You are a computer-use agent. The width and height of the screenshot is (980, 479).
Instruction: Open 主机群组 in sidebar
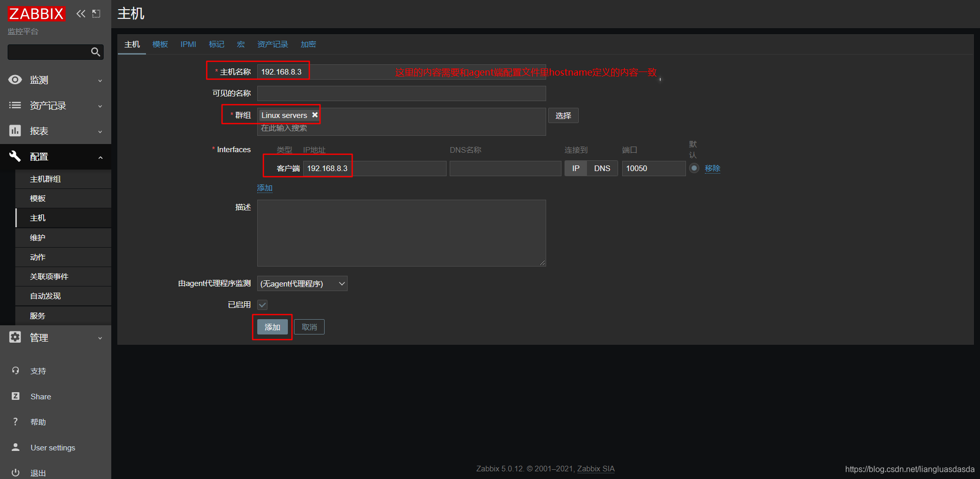tap(63, 179)
